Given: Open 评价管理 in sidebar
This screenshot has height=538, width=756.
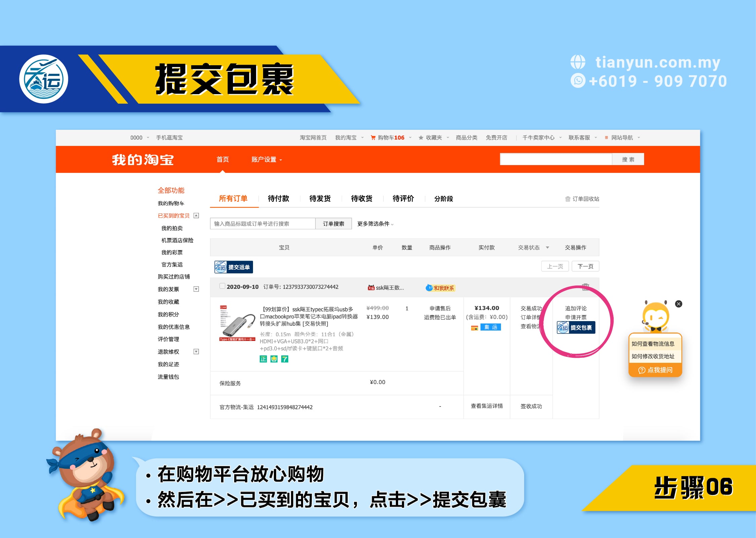Looking at the screenshot, I should pos(168,339).
